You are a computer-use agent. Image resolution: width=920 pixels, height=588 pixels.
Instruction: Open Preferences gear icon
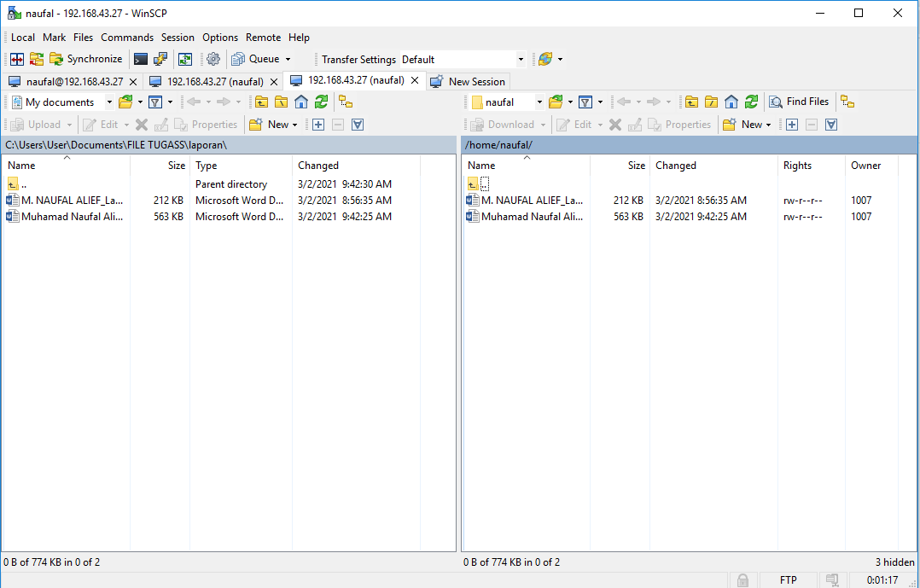(213, 59)
